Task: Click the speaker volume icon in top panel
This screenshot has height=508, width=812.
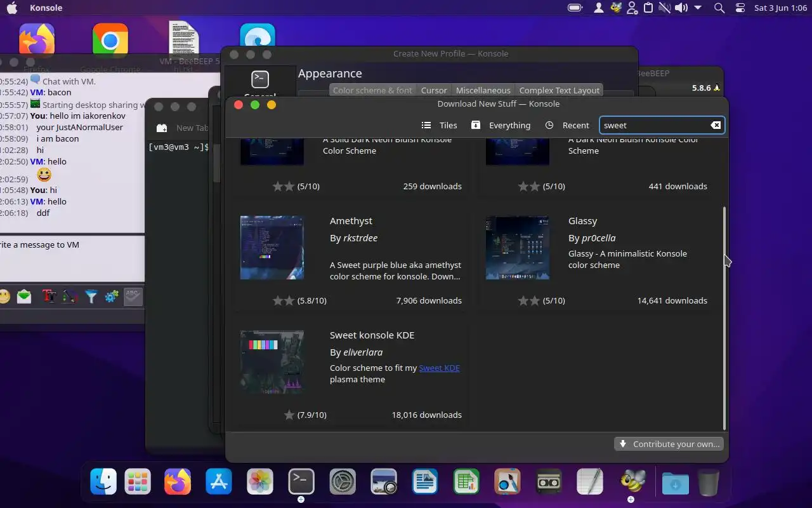Action: 681,8
